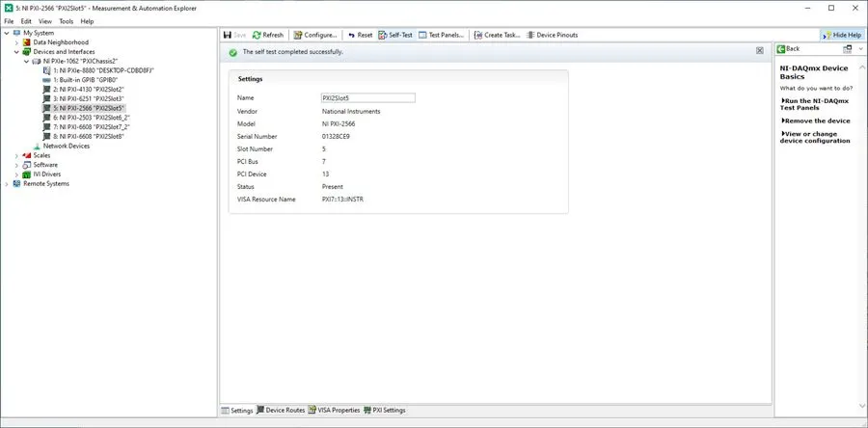The image size is (868, 428).
Task: Click View or change device configuration link
Action: click(x=815, y=137)
